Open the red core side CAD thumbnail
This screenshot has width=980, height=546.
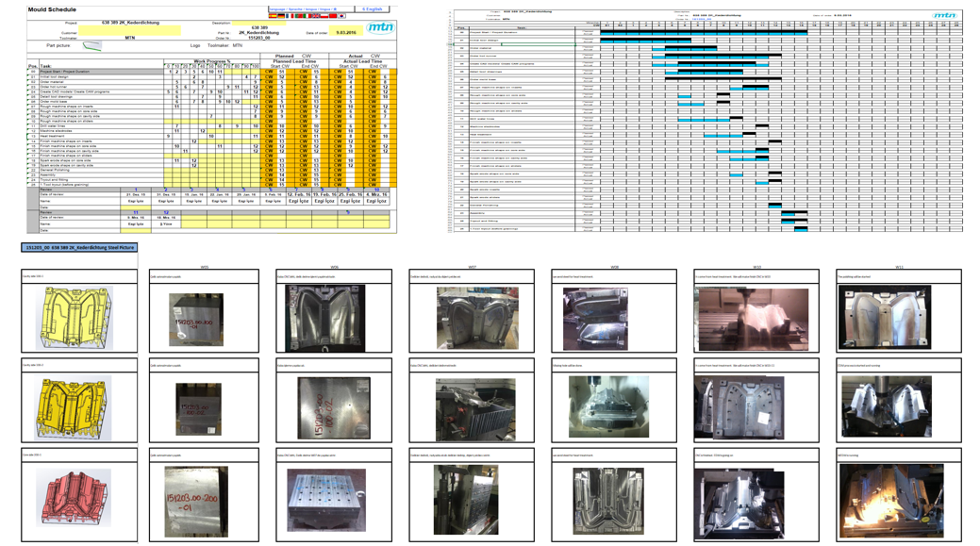(x=75, y=496)
